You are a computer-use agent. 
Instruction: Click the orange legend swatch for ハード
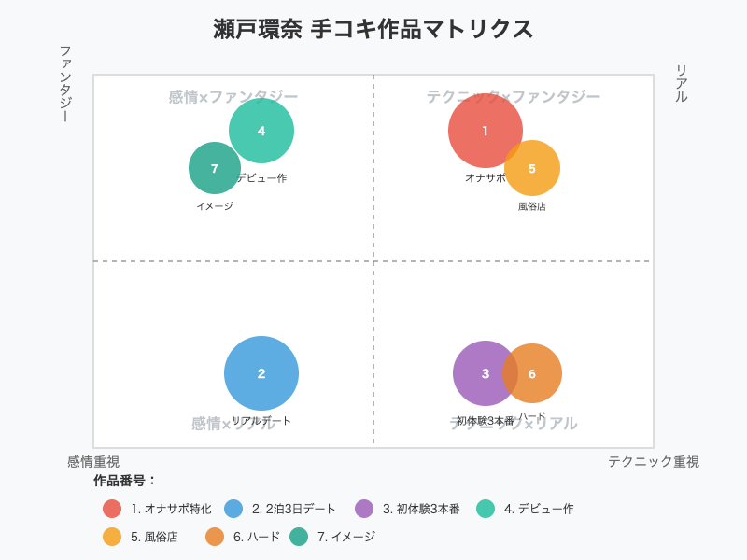click(215, 537)
